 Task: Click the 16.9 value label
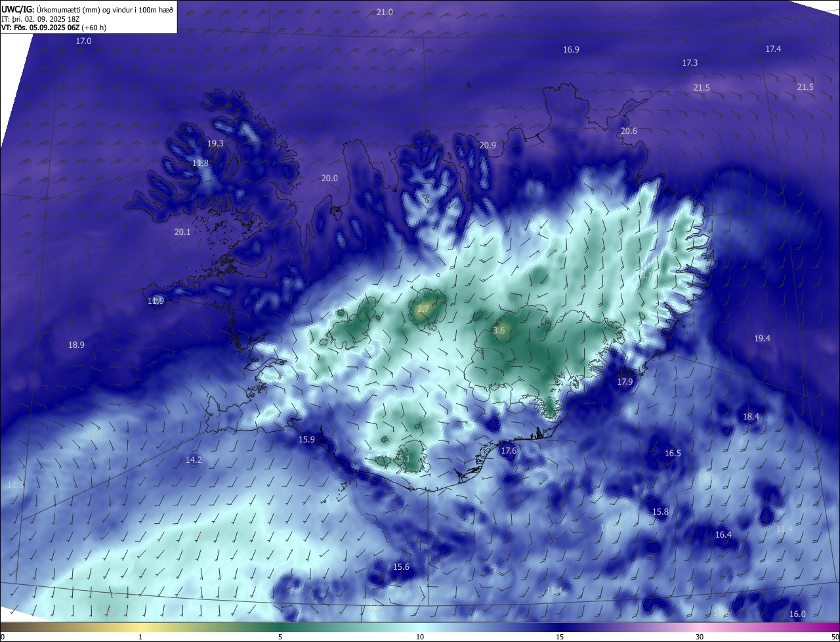pos(571,50)
